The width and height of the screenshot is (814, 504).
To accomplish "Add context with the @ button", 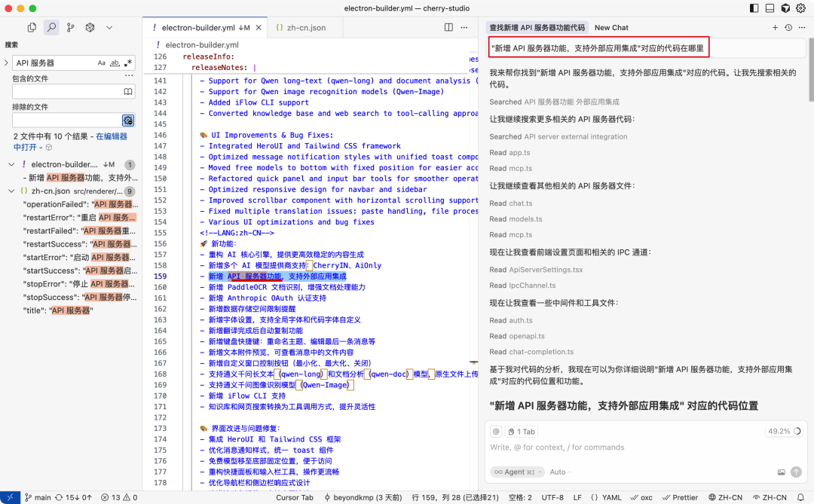I will [x=496, y=432].
